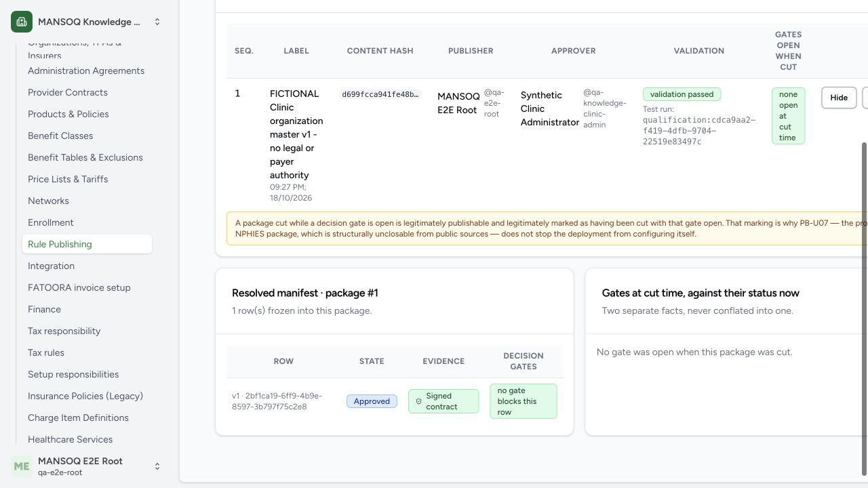Click the Validation column header

pyautogui.click(x=698, y=51)
